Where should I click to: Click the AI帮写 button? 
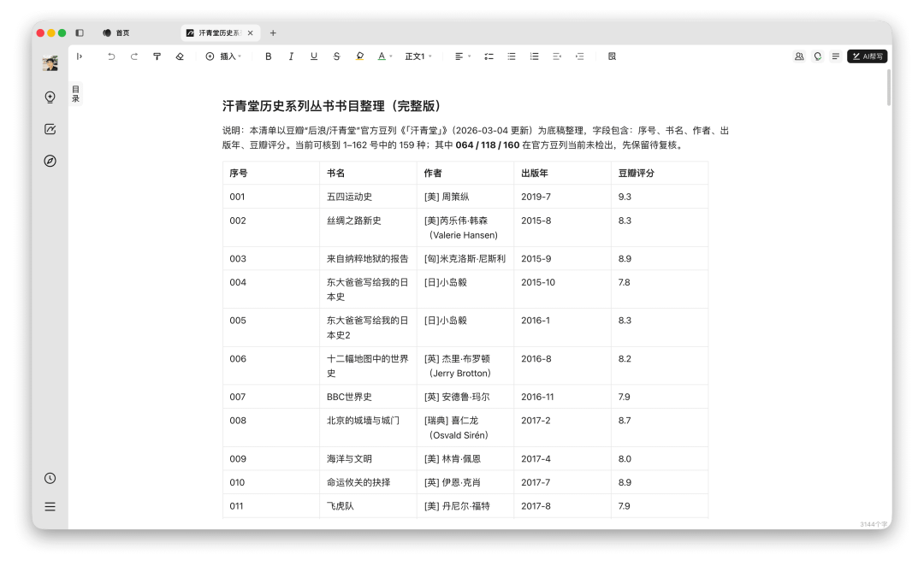[x=867, y=56]
